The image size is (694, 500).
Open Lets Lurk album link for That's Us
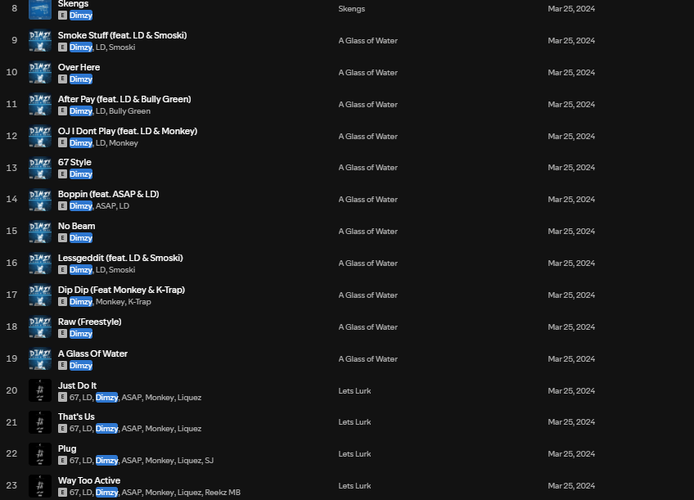pos(355,422)
